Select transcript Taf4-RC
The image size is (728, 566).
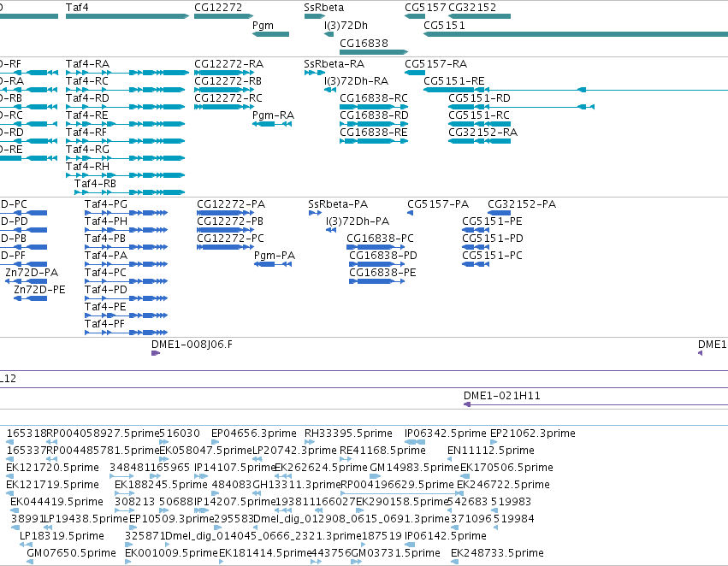point(87,81)
